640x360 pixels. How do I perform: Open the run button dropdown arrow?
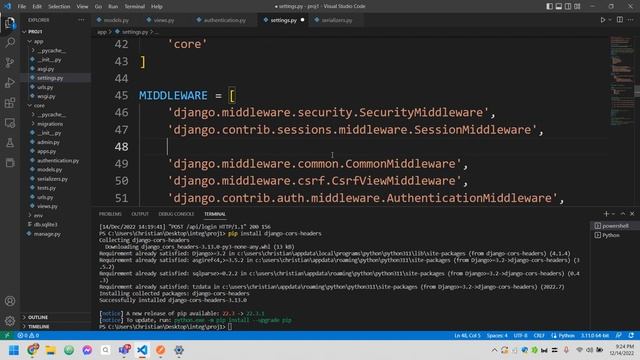point(610,20)
